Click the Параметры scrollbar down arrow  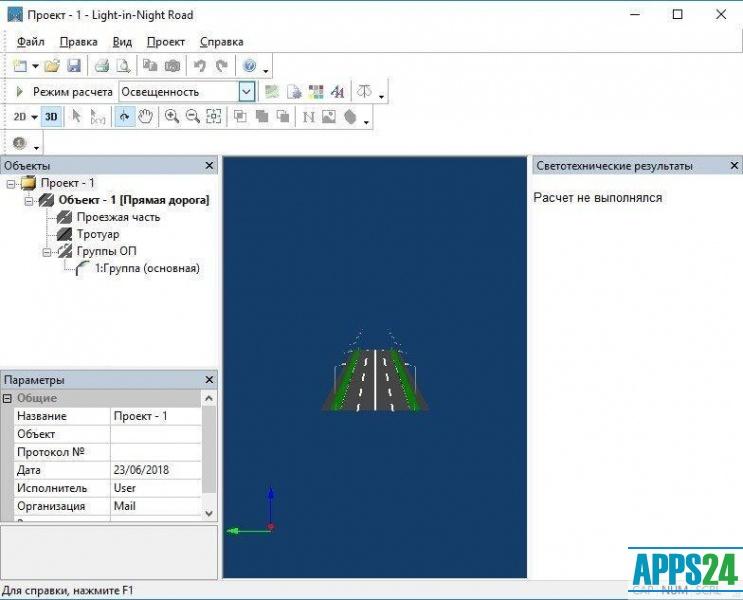pos(209,513)
